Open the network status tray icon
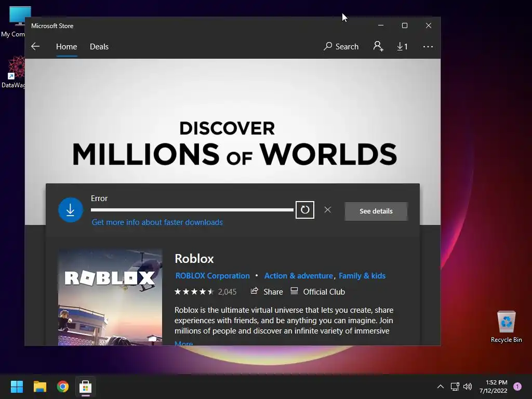This screenshot has height=399, width=532. click(455, 387)
